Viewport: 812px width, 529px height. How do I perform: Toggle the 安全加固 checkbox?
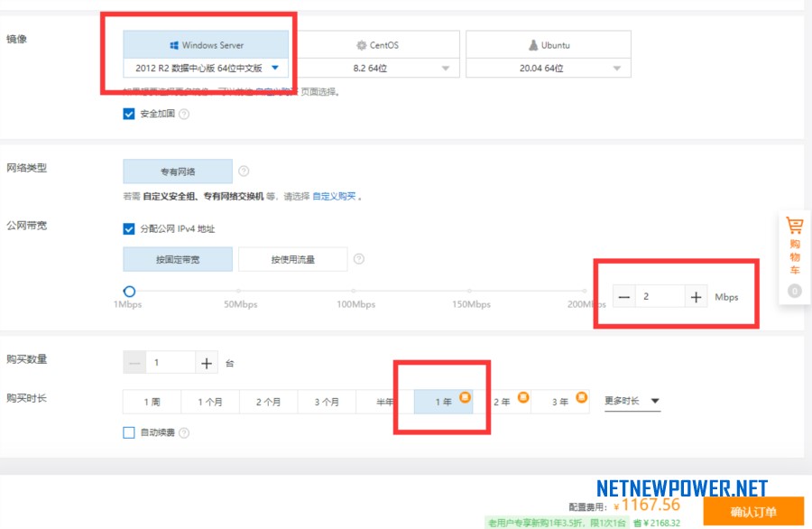coord(129,114)
